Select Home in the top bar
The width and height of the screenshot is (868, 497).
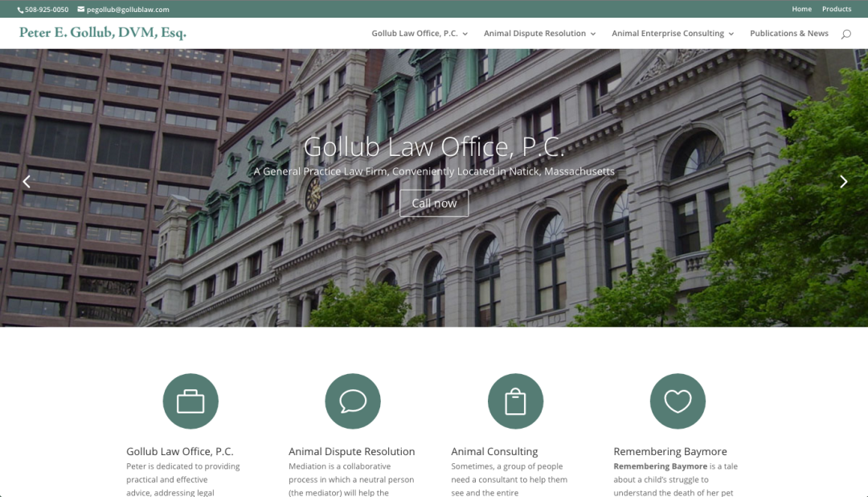pos(801,9)
